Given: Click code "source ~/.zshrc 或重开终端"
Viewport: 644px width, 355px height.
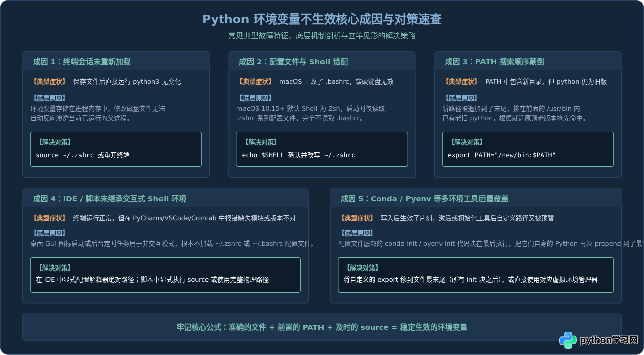Looking at the screenshot, I should 83,155.
